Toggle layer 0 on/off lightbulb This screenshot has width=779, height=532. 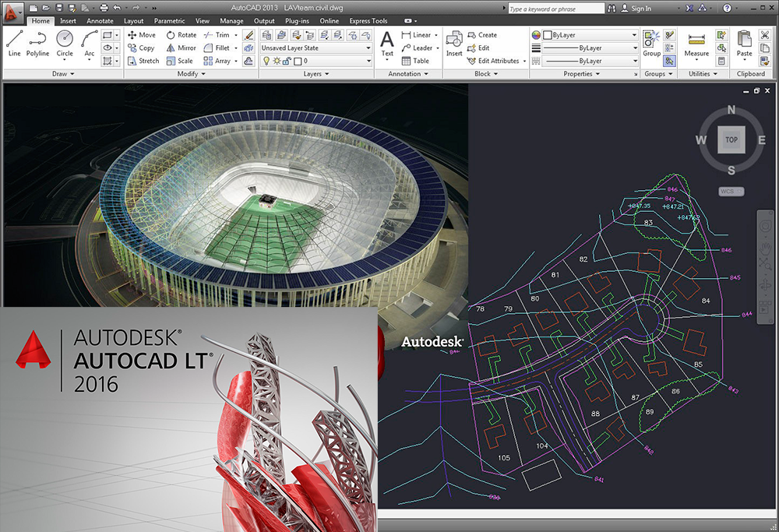266,61
